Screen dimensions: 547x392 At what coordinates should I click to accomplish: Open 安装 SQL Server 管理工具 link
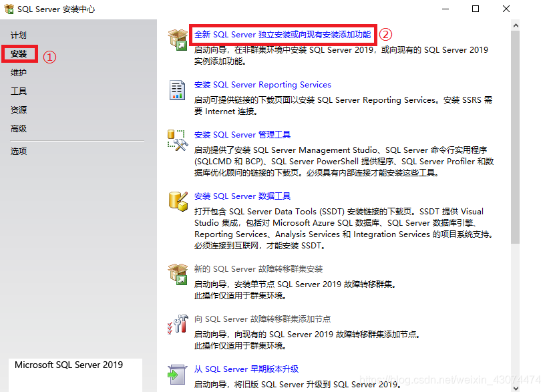click(x=242, y=135)
